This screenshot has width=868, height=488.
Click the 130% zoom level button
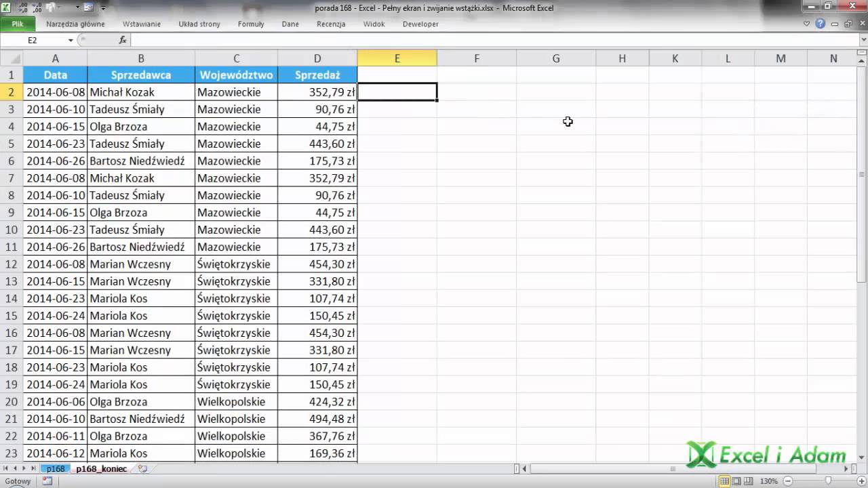click(x=769, y=481)
